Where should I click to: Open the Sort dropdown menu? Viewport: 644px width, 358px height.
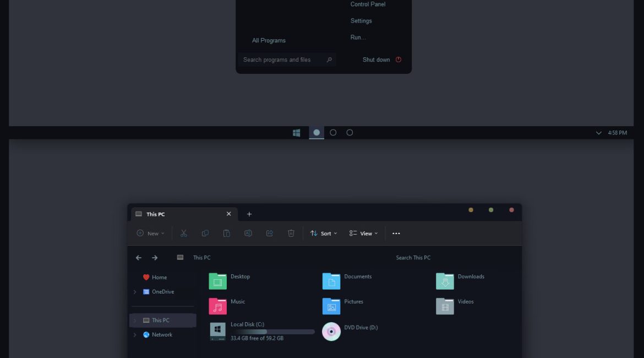click(x=324, y=234)
